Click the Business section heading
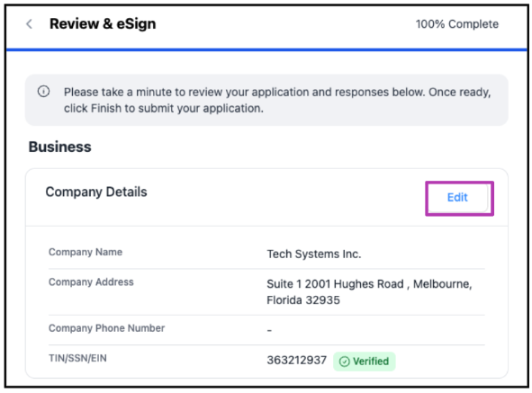 (x=59, y=147)
